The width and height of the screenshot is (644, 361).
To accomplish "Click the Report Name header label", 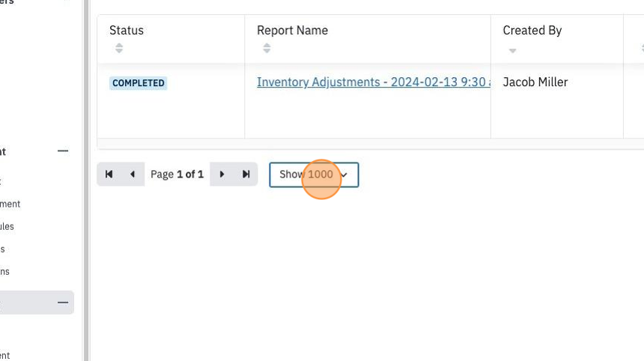I will point(293,31).
